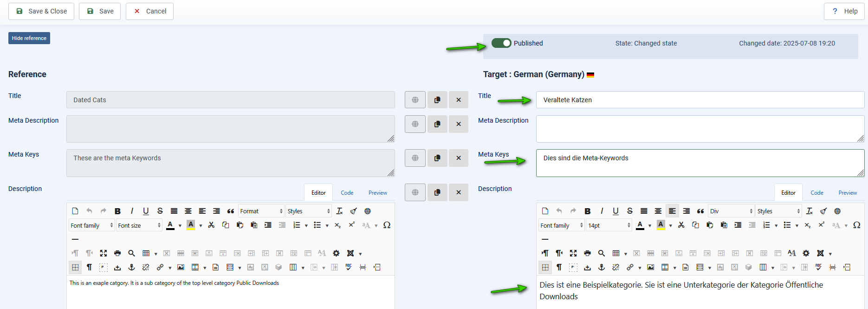The image size is (868, 309).
Task: Auto-translate the Title row globe button
Action: pyautogui.click(x=415, y=100)
